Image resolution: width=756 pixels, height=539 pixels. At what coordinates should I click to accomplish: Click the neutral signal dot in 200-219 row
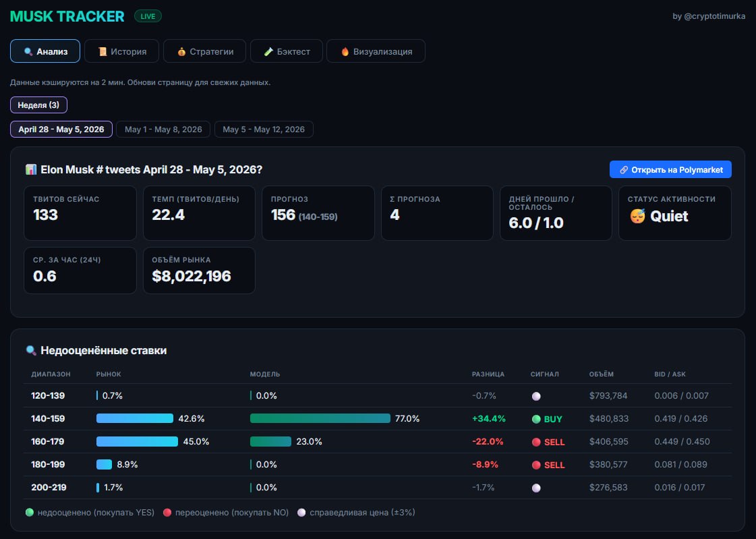click(x=536, y=488)
